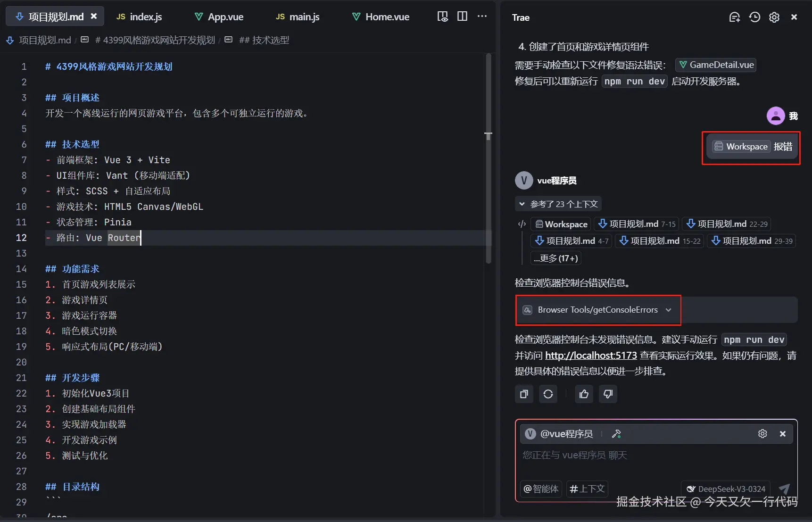Open the 项目规划.md 15-22 context chip
Screen dimensions: 812x522
[x=660, y=241]
